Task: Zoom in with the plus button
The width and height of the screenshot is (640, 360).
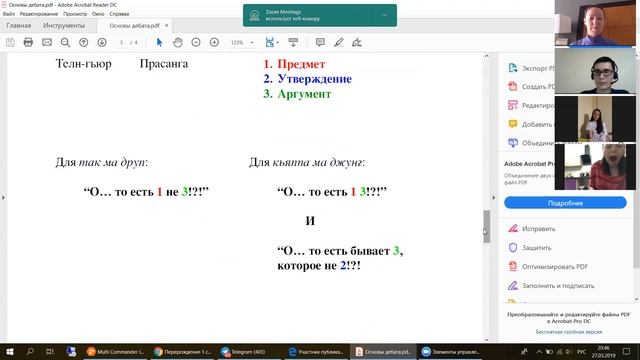Action: (x=214, y=42)
